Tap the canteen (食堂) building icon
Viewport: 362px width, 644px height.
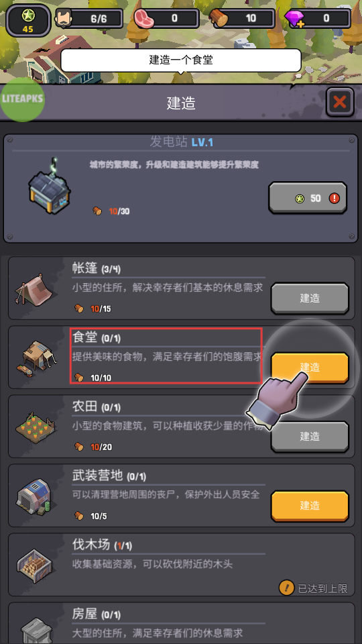click(37, 358)
